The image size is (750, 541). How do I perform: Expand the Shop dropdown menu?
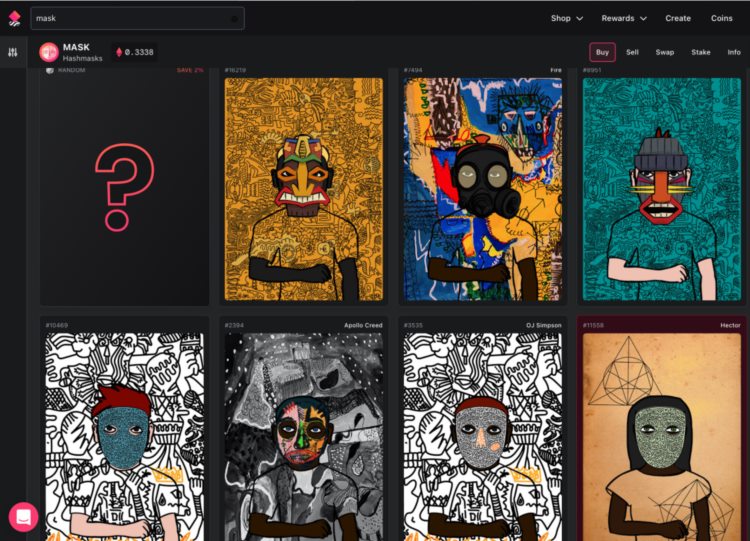click(567, 18)
